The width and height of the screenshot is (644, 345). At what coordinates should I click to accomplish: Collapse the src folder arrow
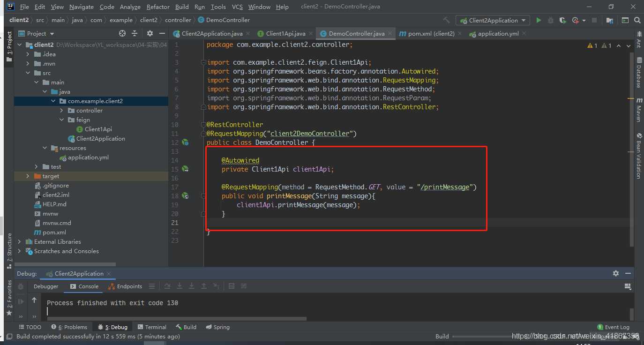tap(28, 73)
